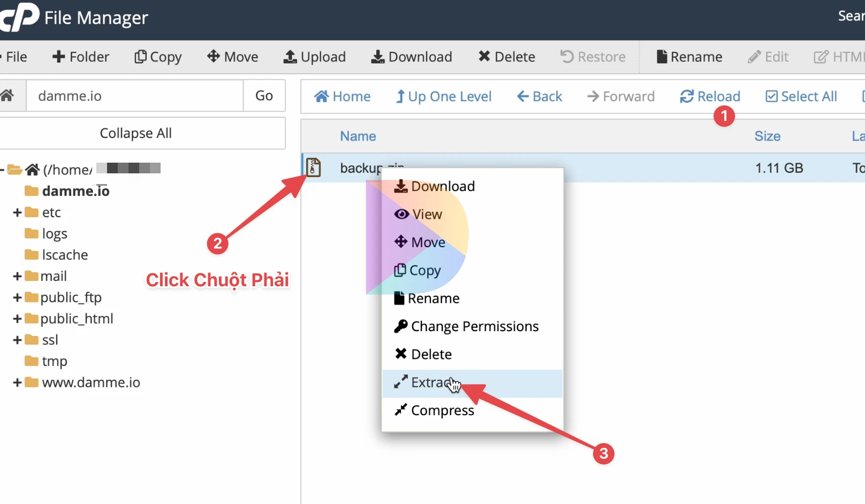This screenshot has height=504, width=865.
Task: Click Delete in the top toolbar
Action: coord(506,57)
